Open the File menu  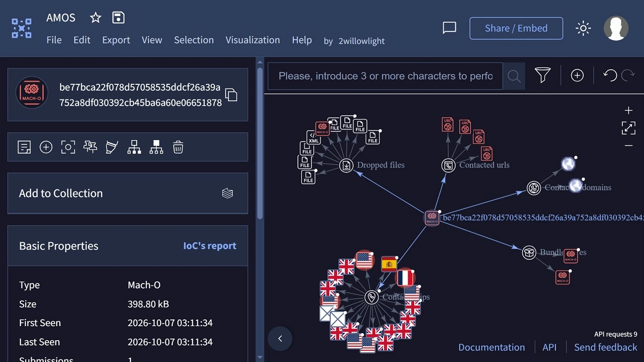click(x=54, y=40)
